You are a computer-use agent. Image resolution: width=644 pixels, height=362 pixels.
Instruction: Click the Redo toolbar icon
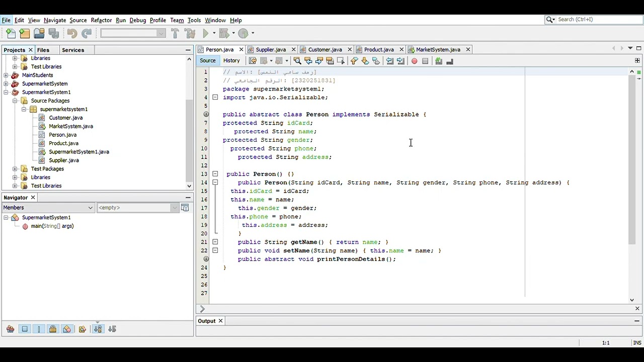point(87,33)
